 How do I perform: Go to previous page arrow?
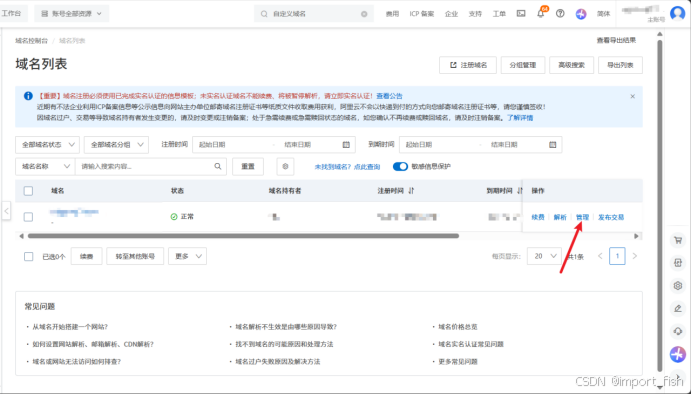click(600, 256)
